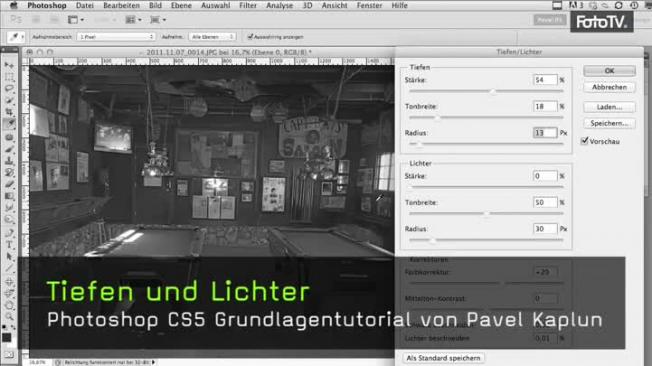
Task: Select the Zoom magnifier tool
Action: (9, 317)
